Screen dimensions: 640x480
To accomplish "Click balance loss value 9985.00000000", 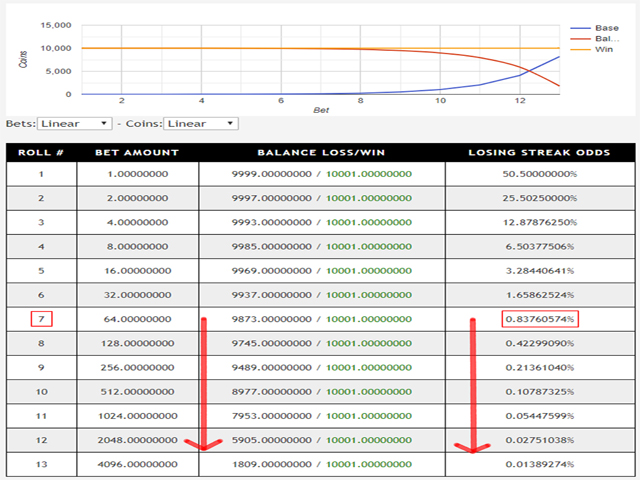I will (271, 247).
